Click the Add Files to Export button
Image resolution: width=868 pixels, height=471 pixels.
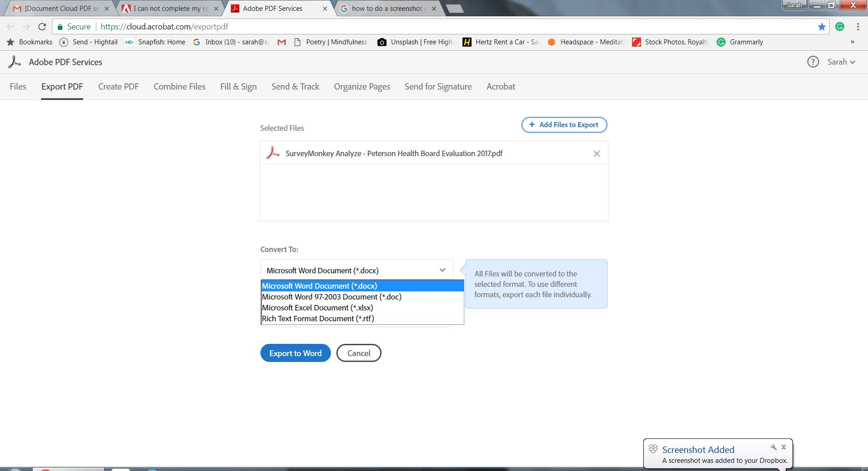(564, 125)
